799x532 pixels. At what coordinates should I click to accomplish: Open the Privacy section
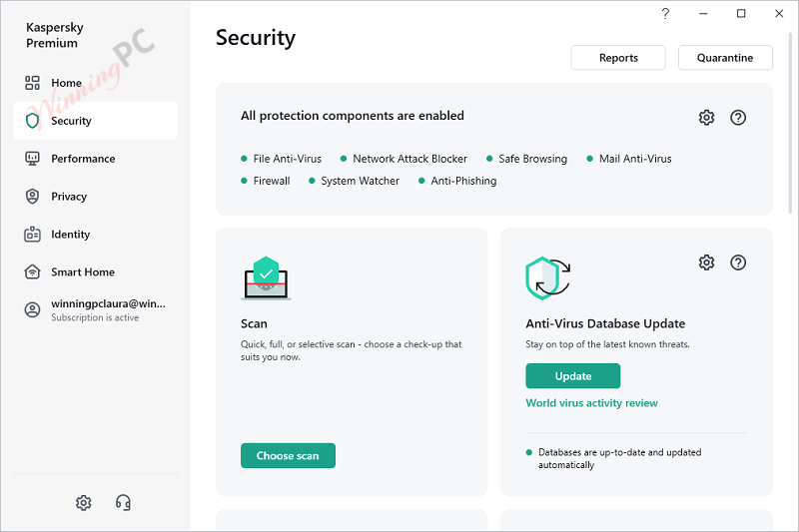tap(95, 197)
